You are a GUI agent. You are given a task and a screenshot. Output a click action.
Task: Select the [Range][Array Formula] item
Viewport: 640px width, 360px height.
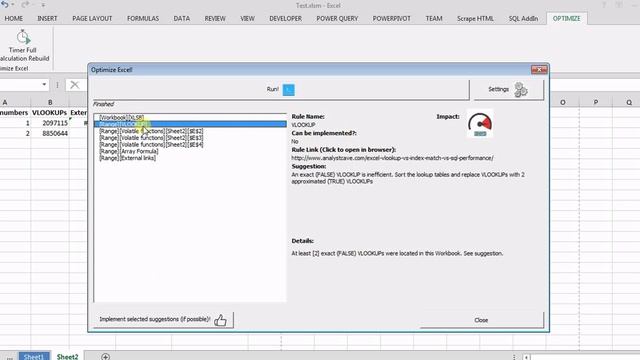[x=129, y=151]
